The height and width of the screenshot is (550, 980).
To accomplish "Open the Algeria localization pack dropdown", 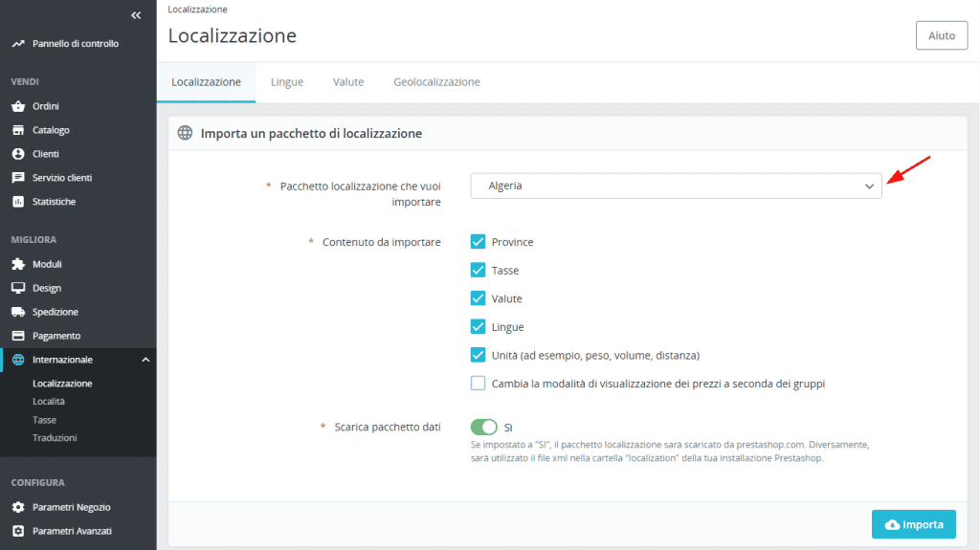I will 677,186.
